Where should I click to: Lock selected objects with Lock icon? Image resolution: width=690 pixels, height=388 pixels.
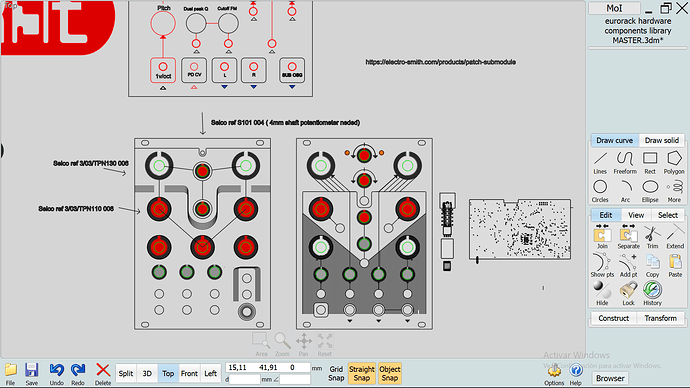click(x=628, y=293)
